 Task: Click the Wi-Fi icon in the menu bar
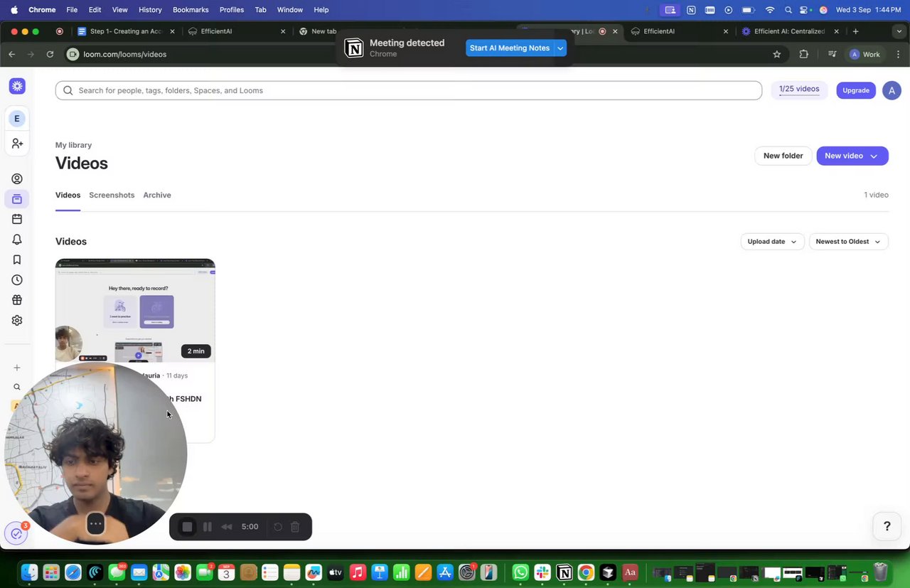[x=769, y=10]
